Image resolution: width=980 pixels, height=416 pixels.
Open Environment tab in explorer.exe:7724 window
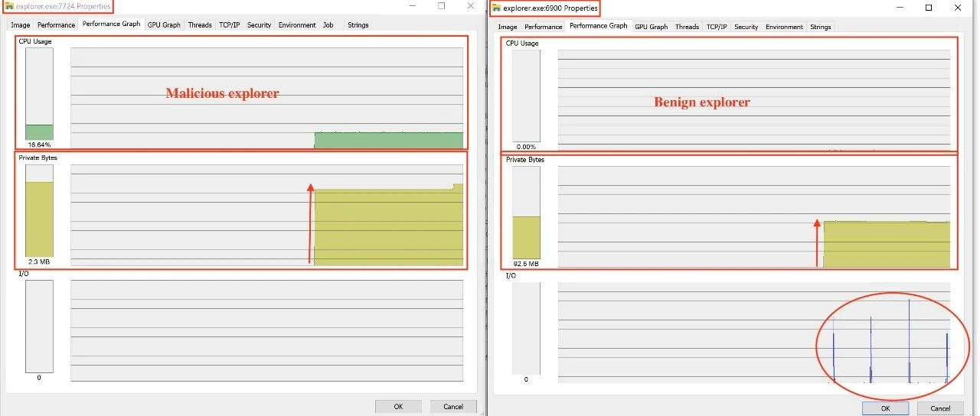tap(297, 24)
